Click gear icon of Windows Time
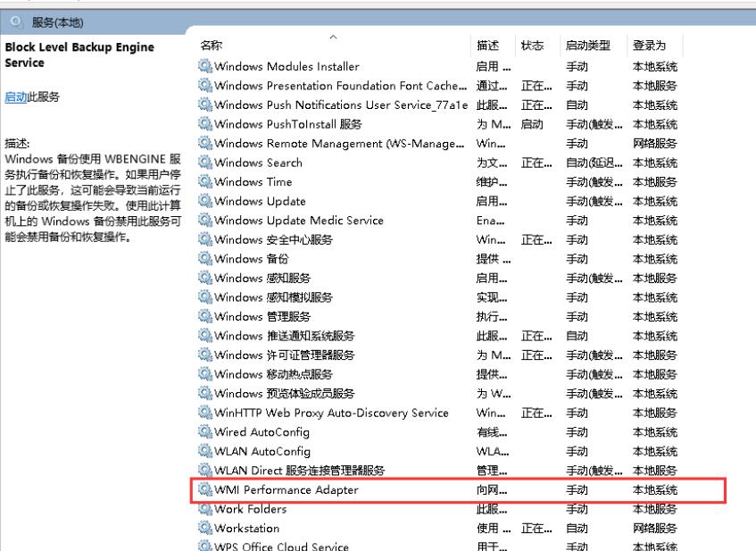 point(205,181)
